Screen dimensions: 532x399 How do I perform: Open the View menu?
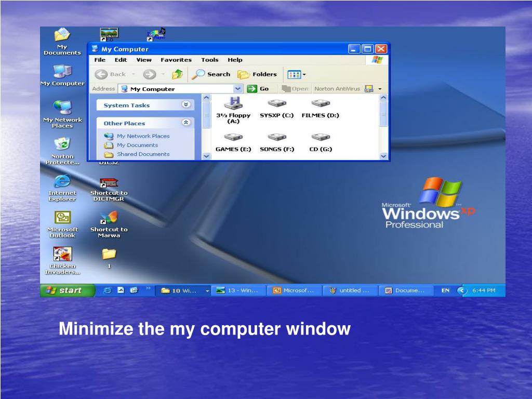point(144,60)
